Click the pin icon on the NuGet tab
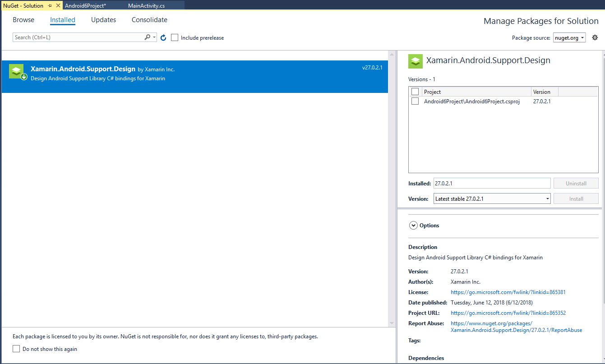Screen dimensions: 605x364 point(50,5)
